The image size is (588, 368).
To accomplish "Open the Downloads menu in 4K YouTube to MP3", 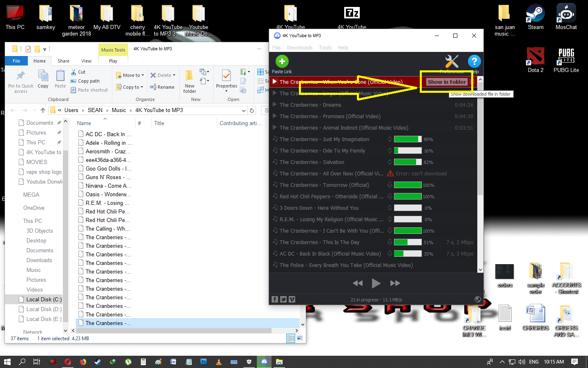I will tap(300, 48).
